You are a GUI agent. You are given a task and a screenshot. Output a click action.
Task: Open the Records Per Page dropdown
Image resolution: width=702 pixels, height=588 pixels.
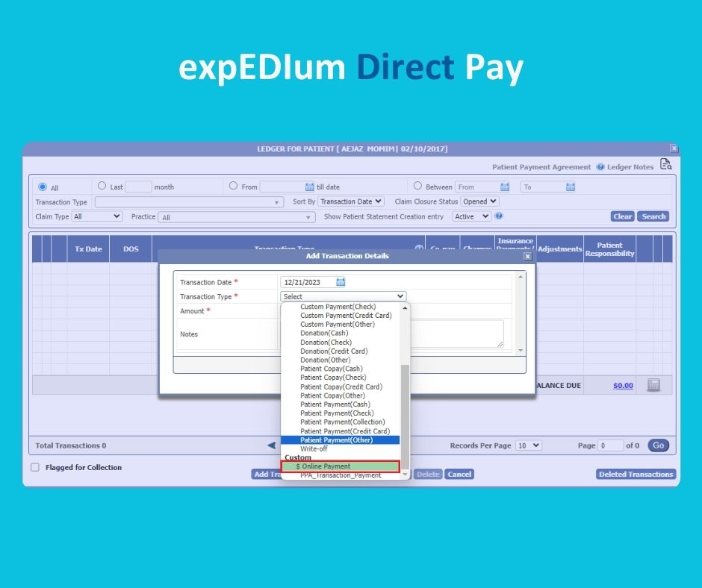528,445
